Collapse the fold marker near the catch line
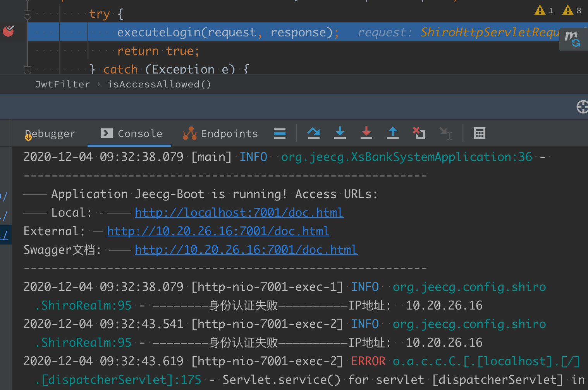The height and width of the screenshot is (390, 588). pos(27,70)
